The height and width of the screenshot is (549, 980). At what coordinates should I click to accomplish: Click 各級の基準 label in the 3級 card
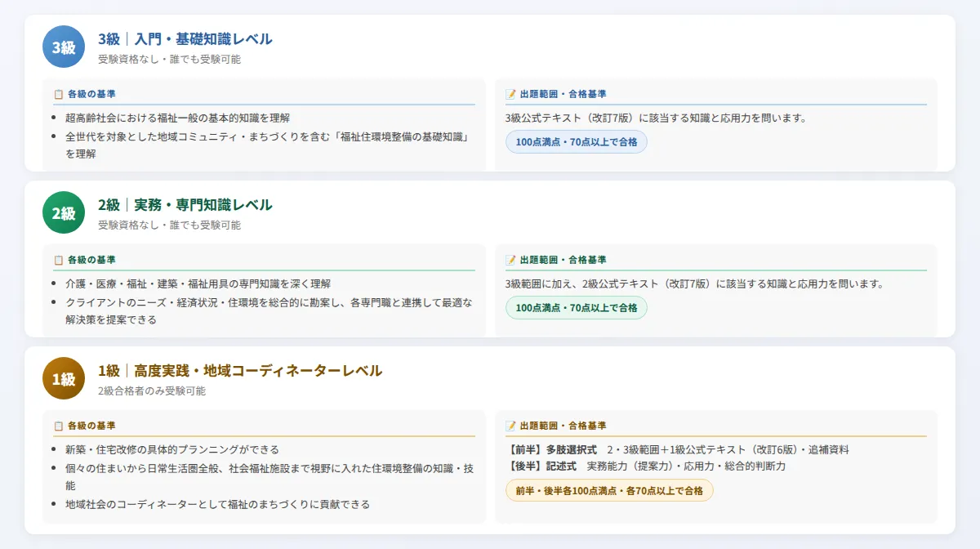[x=91, y=94]
